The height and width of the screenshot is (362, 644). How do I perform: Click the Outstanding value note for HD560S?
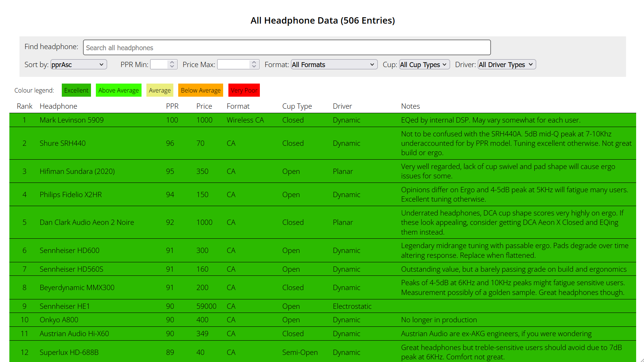(514, 269)
